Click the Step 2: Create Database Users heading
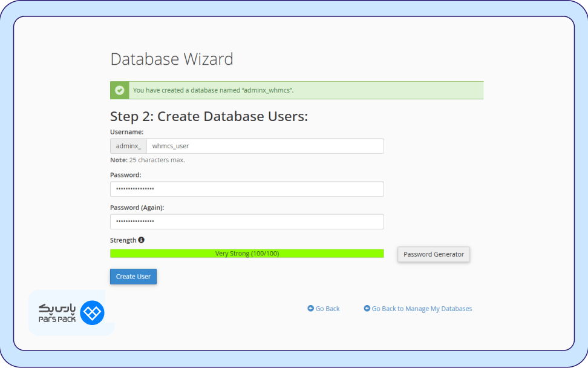Viewport: 588px width, 368px height. tap(207, 116)
